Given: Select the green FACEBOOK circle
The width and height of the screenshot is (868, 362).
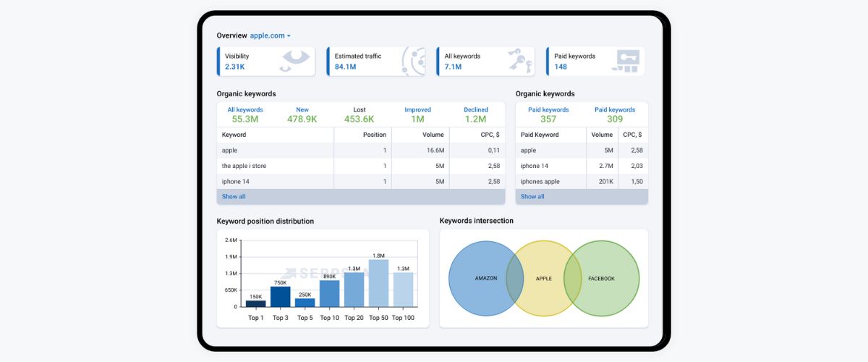Looking at the screenshot, I should coord(606,279).
